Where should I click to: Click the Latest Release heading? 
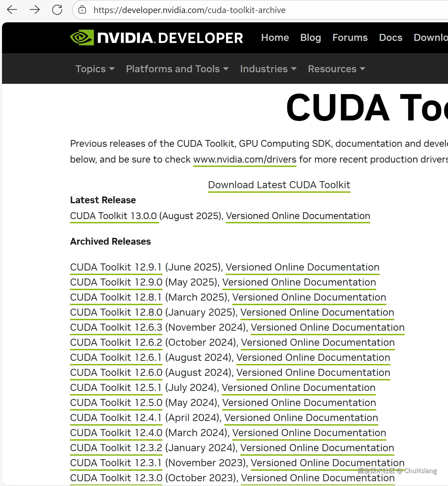(103, 200)
